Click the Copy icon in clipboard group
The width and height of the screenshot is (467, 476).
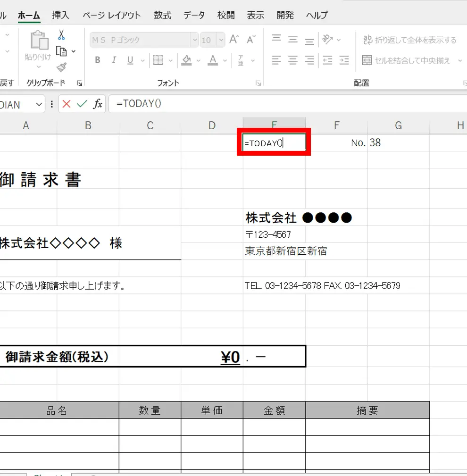pos(61,51)
